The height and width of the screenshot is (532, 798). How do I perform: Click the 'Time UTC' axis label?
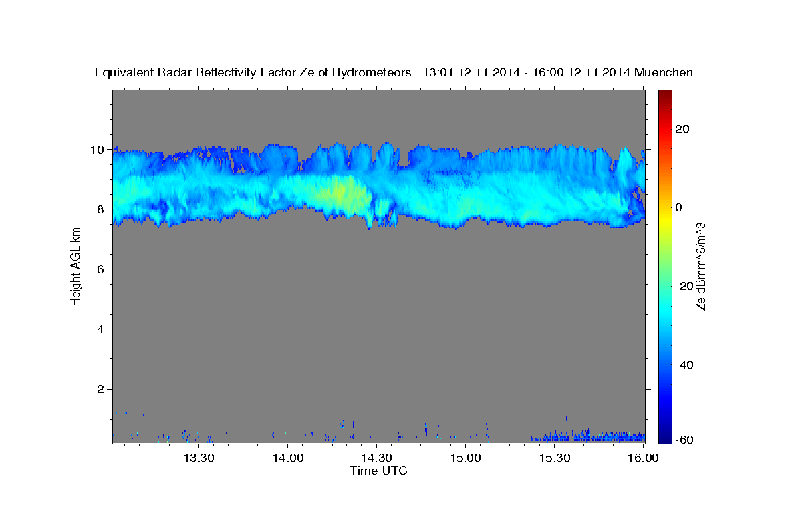pyautogui.click(x=378, y=471)
